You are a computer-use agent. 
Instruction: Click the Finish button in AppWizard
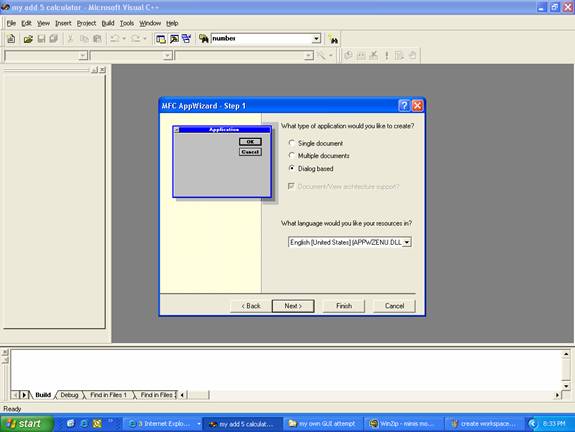[344, 306]
